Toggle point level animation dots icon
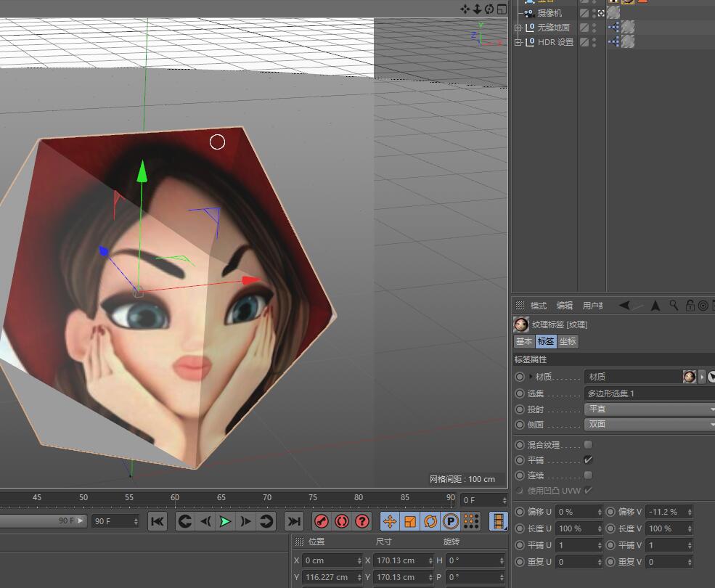This screenshot has width=715, height=588. pos(471,521)
